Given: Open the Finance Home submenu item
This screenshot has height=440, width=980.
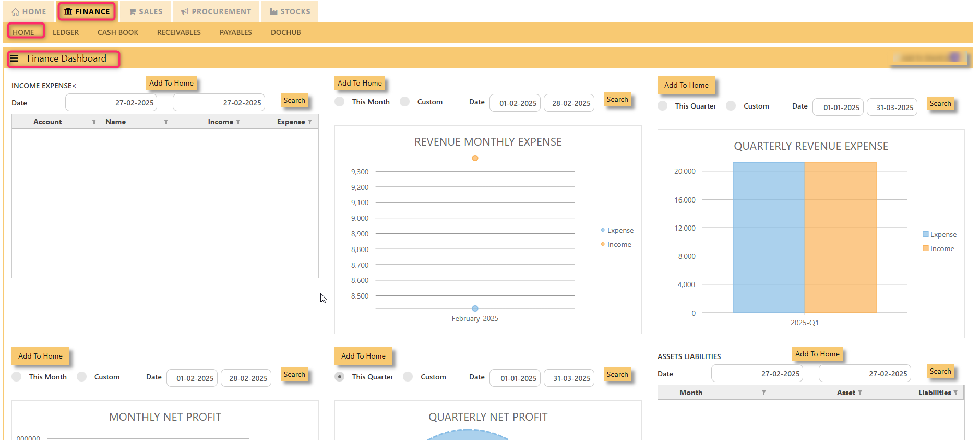Looking at the screenshot, I should pyautogui.click(x=23, y=32).
